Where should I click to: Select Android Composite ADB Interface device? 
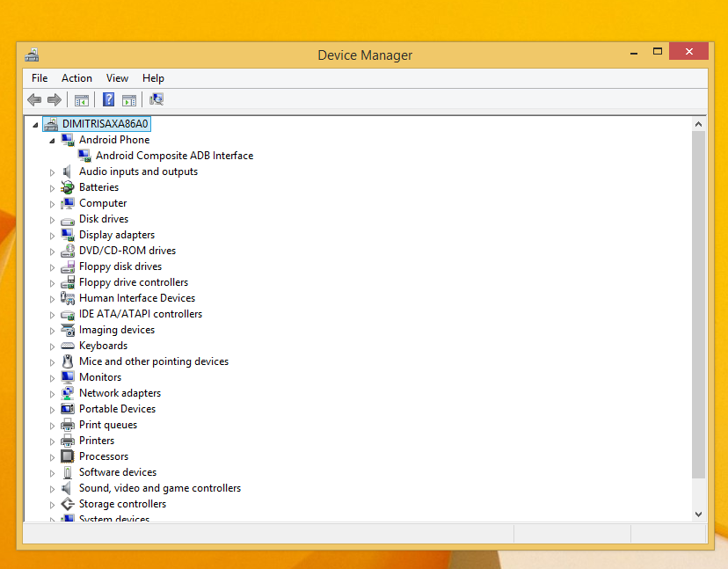(x=174, y=156)
